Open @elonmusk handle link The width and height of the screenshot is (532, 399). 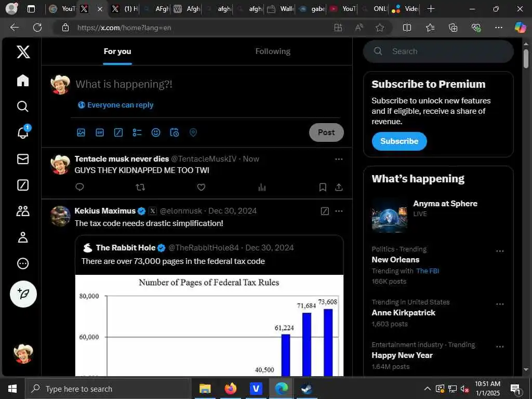[x=181, y=211]
